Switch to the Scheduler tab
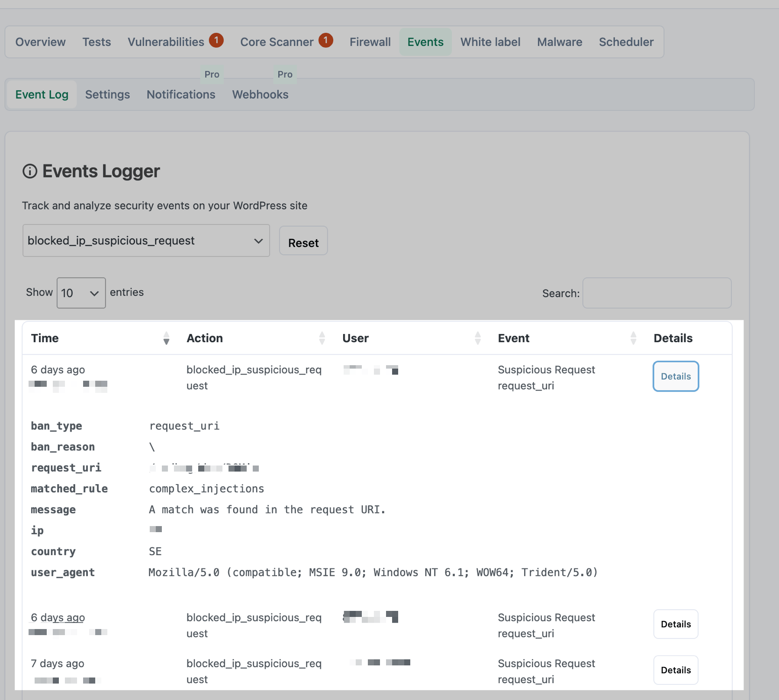 tap(626, 42)
